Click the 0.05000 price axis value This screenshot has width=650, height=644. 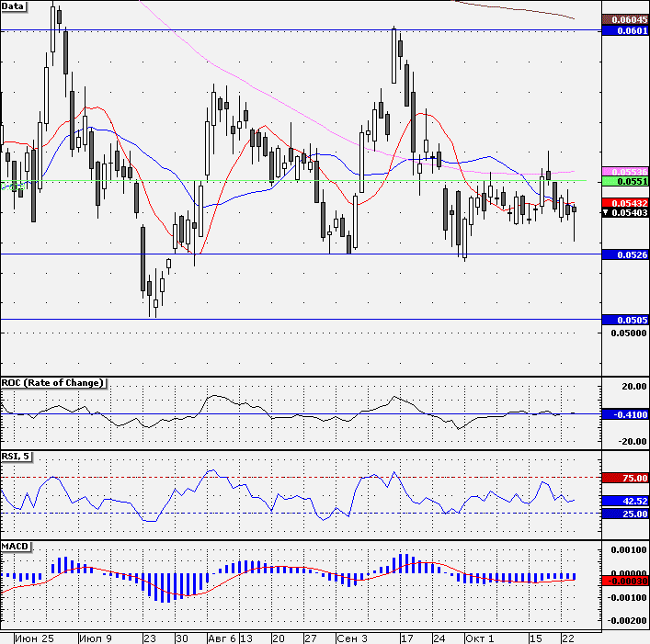629,333
